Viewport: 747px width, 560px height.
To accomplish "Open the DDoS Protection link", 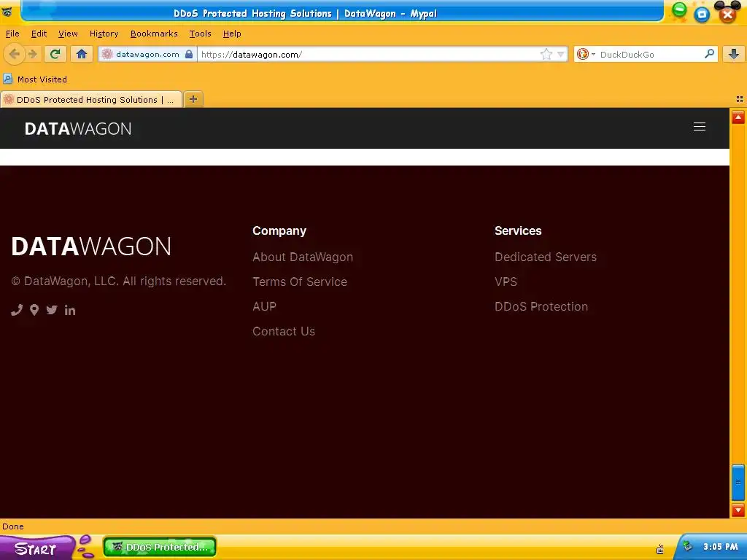I will tap(541, 307).
